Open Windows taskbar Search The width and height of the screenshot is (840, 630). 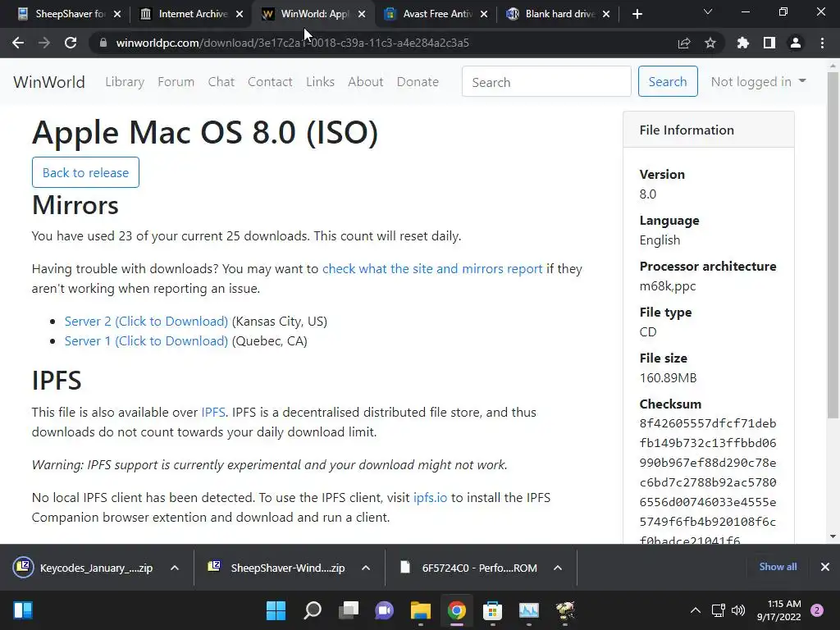[x=313, y=610]
